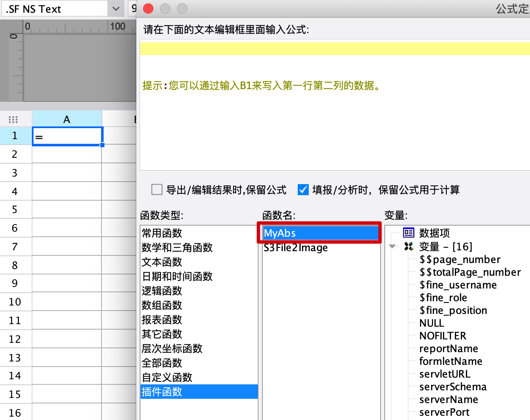Enable the 导出/编辑结果时,保留公式 checkbox

click(157, 189)
